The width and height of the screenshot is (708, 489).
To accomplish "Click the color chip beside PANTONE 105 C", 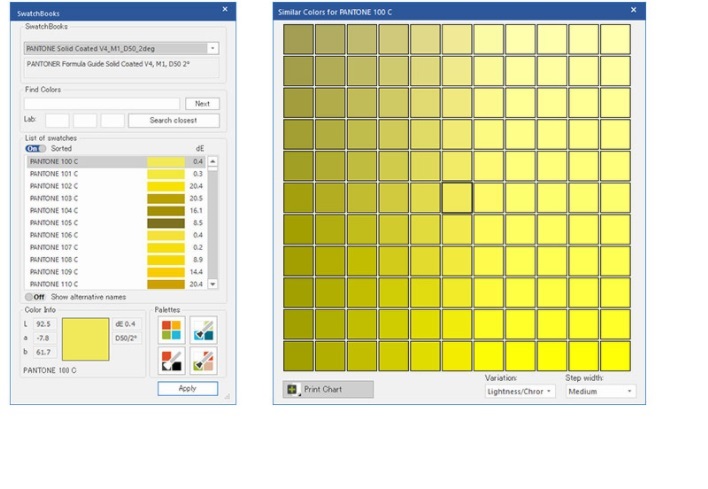I will tap(166, 223).
